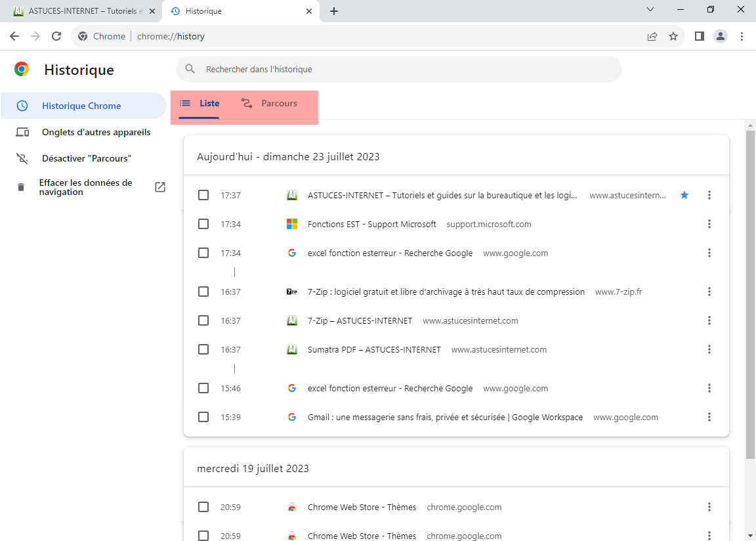Image resolution: width=756 pixels, height=541 pixels.
Task: Click the trash icon beside Effacer les données
Action: [x=21, y=187]
